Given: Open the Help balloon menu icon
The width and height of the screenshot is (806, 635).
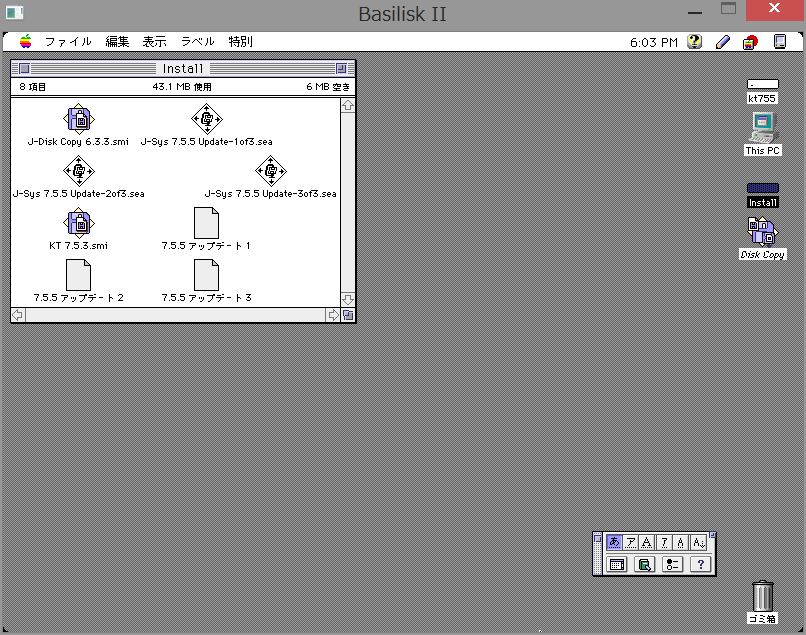Looking at the screenshot, I should click(694, 42).
